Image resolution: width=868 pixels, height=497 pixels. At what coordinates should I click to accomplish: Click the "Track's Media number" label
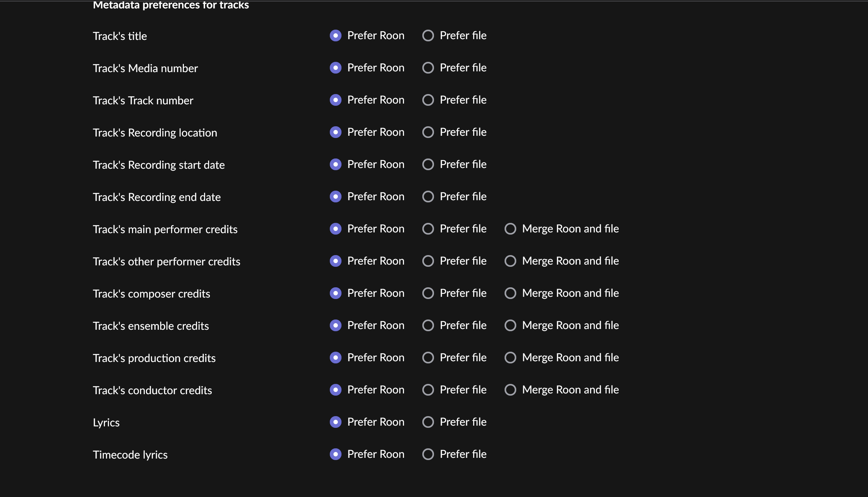click(x=145, y=68)
